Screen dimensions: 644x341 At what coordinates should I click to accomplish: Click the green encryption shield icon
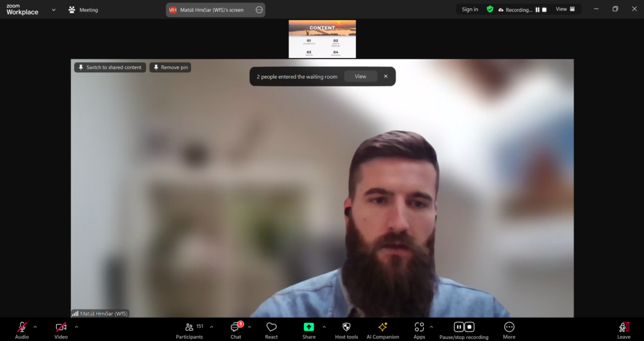point(490,9)
